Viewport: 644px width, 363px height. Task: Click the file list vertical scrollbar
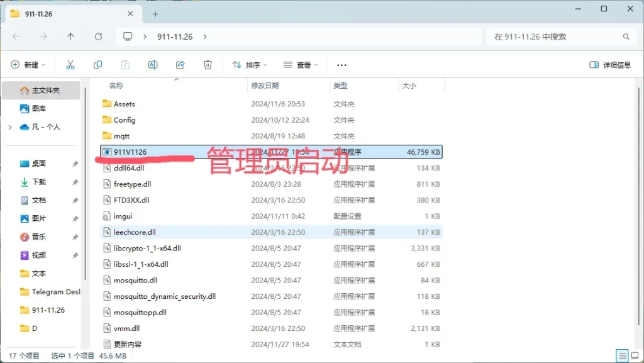639,205
